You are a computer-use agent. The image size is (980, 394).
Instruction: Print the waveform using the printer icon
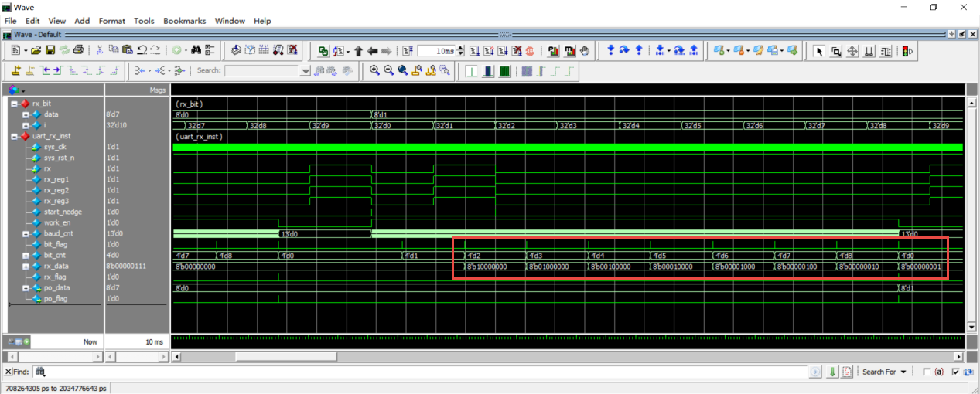[x=77, y=50]
